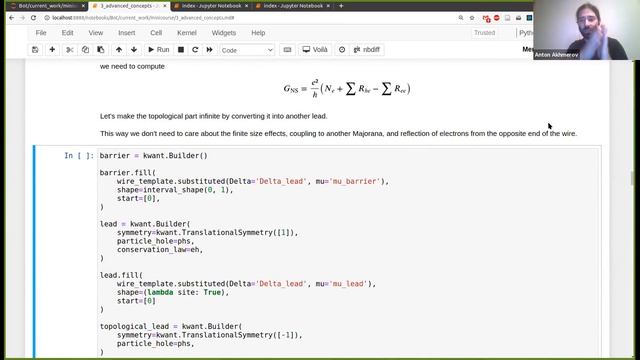Open the cell type dropdown showing Code
This screenshot has height=360, width=640.
click(x=247, y=50)
